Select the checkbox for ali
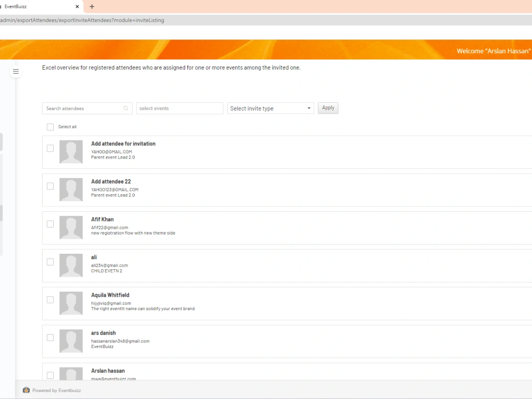532x399 pixels. (x=50, y=262)
